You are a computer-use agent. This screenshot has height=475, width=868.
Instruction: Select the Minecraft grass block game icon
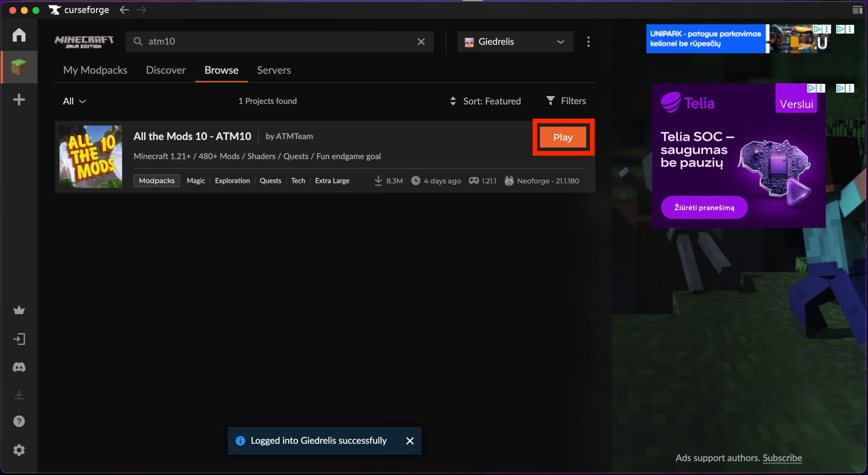pos(19,67)
